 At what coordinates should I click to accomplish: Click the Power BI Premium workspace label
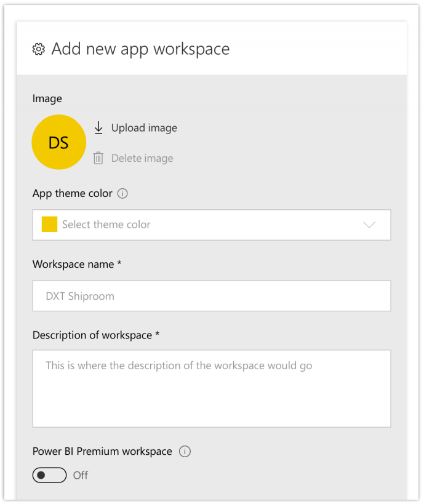(x=102, y=451)
